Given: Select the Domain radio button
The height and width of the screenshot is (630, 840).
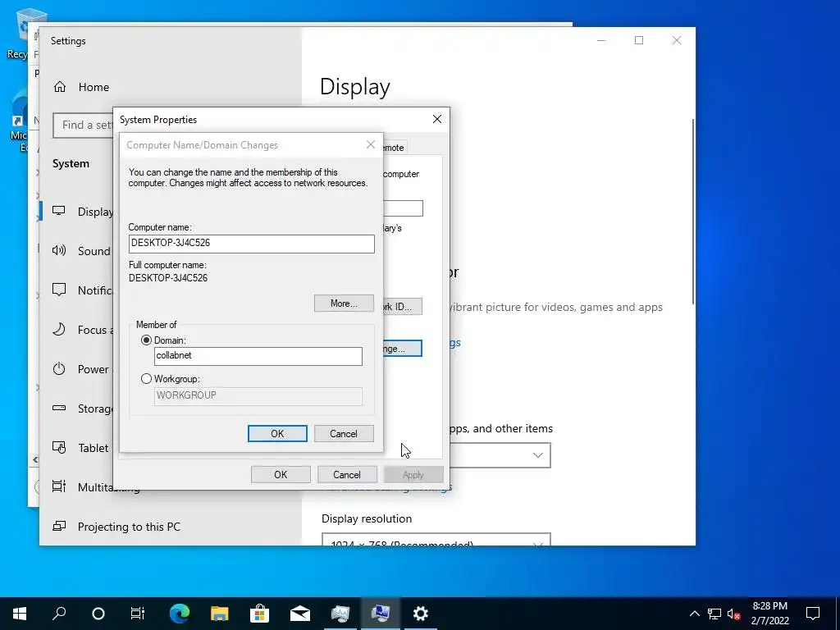Looking at the screenshot, I should tap(146, 340).
